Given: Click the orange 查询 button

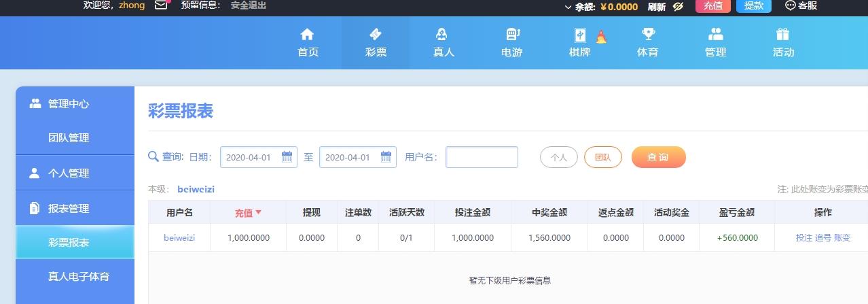Looking at the screenshot, I should point(659,157).
